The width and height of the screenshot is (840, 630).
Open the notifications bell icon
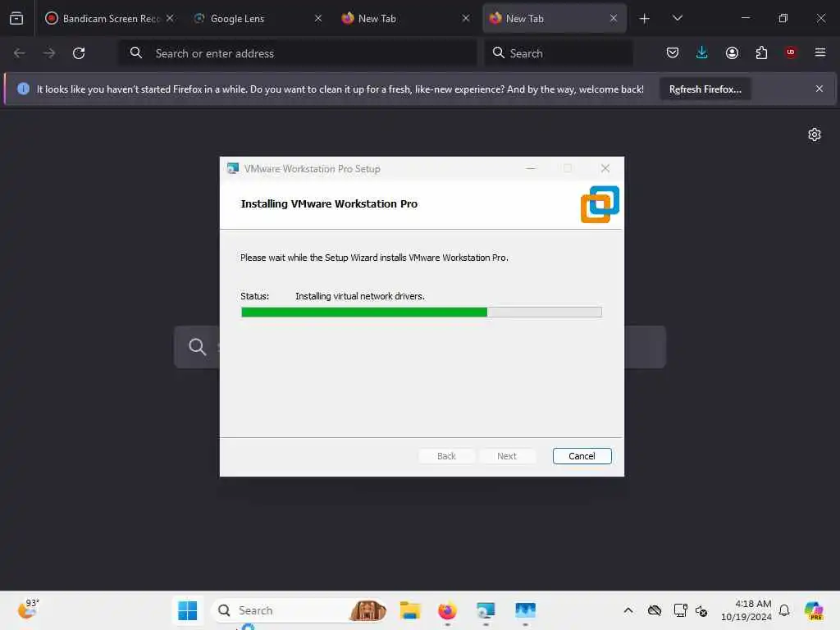(x=784, y=610)
